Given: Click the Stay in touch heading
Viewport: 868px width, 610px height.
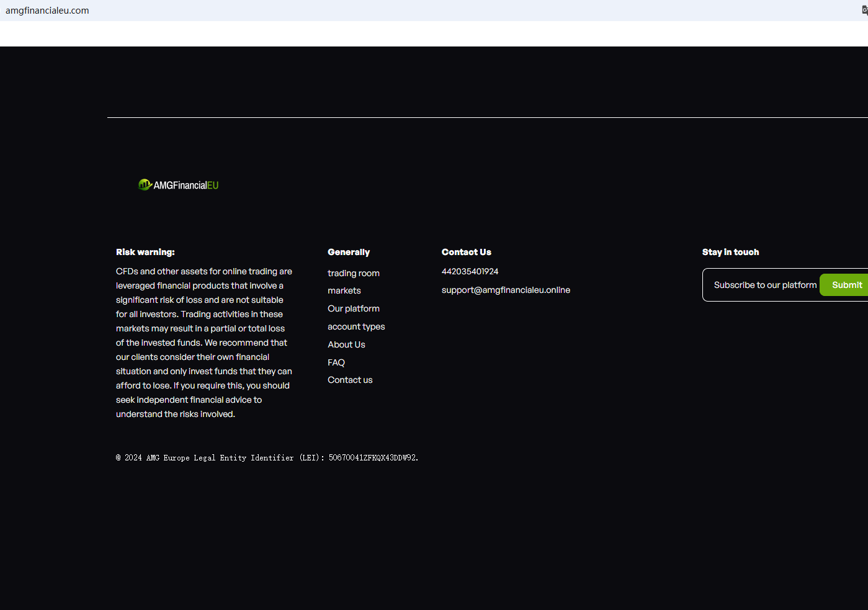Looking at the screenshot, I should (730, 252).
